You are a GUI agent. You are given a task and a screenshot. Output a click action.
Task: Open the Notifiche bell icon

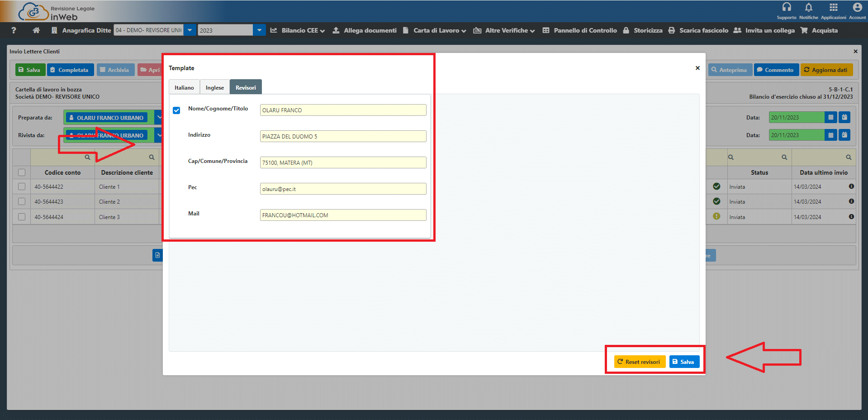(x=808, y=7)
